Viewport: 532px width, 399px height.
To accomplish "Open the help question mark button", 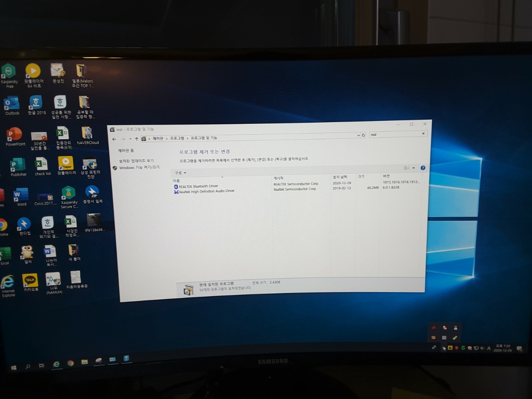I will click(423, 168).
